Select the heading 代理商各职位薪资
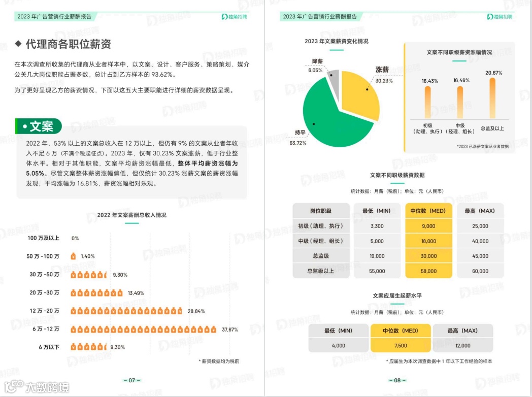The width and height of the screenshot is (532, 397). click(x=68, y=44)
